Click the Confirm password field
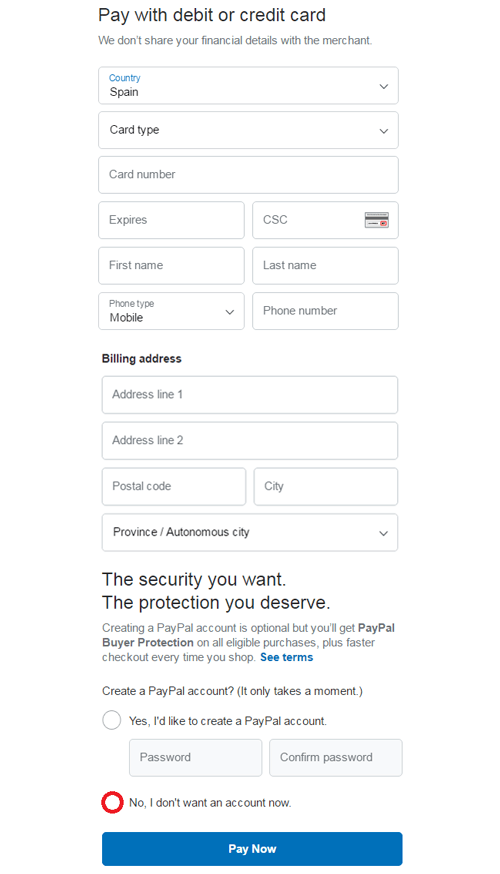This screenshot has height=874, width=500. click(x=336, y=758)
